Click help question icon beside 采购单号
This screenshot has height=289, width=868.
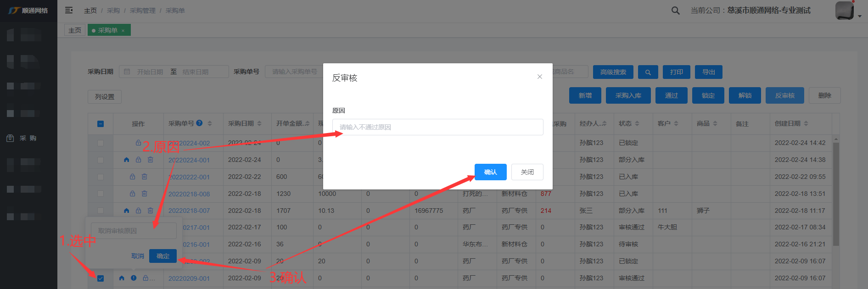[199, 123]
